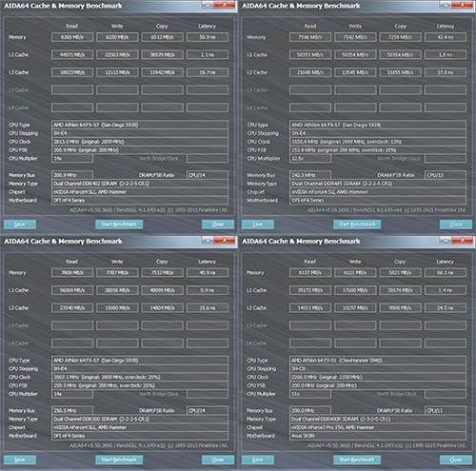The image size is (476, 471).
Task: Click the 21049 MB/s L2 Cache read value
Action: point(310,72)
